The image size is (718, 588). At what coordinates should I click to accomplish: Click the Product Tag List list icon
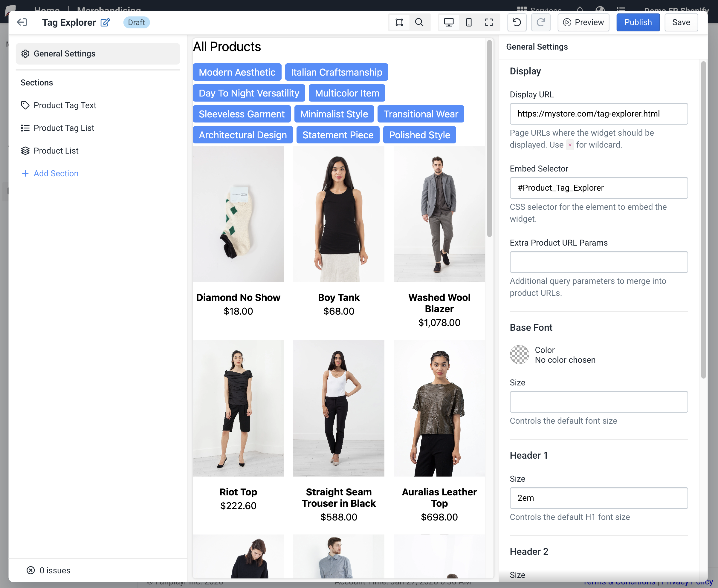25,128
